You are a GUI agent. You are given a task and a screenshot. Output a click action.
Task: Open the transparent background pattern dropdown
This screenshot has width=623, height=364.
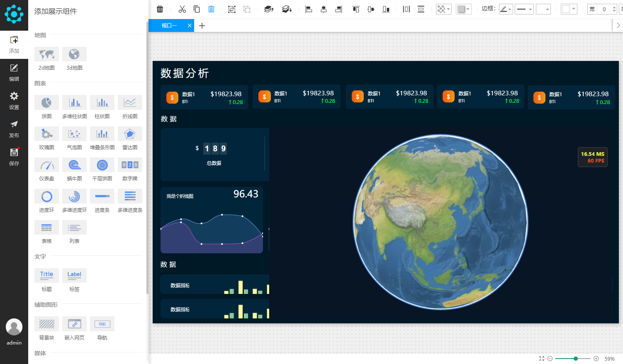pos(443,9)
